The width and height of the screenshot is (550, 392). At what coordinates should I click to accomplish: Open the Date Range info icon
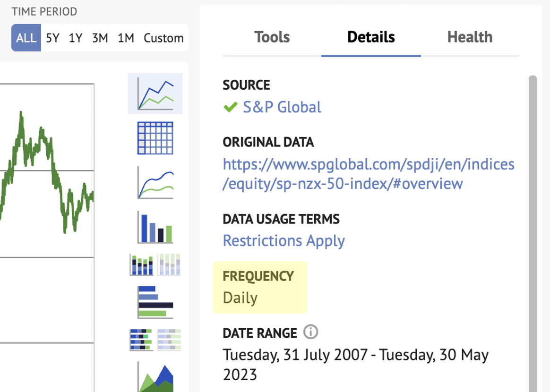tap(311, 332)
